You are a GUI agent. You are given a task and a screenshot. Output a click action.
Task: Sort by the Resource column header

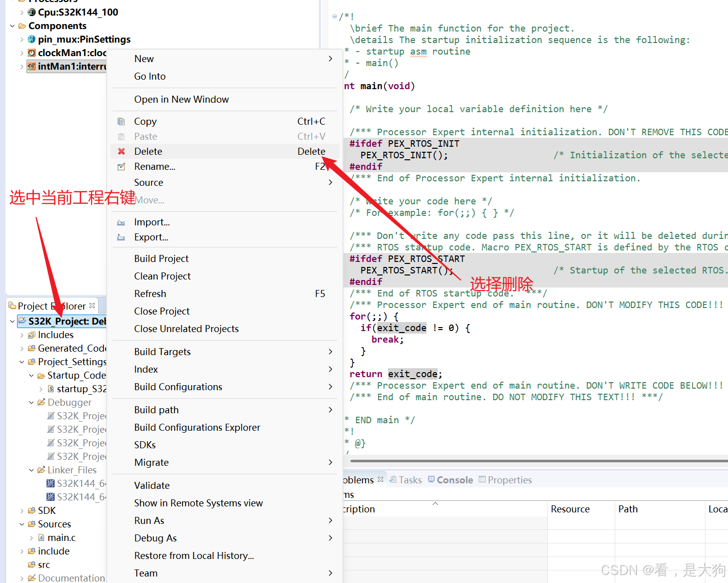581,509
